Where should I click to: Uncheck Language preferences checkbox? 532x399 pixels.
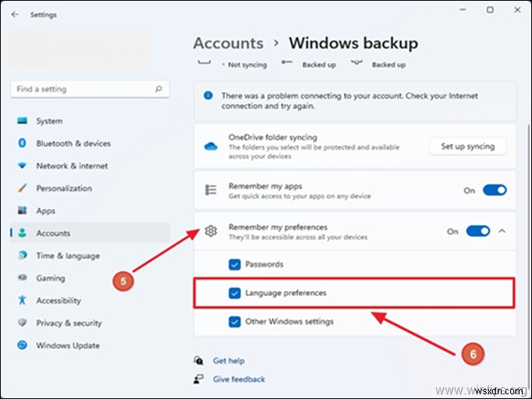235,293
